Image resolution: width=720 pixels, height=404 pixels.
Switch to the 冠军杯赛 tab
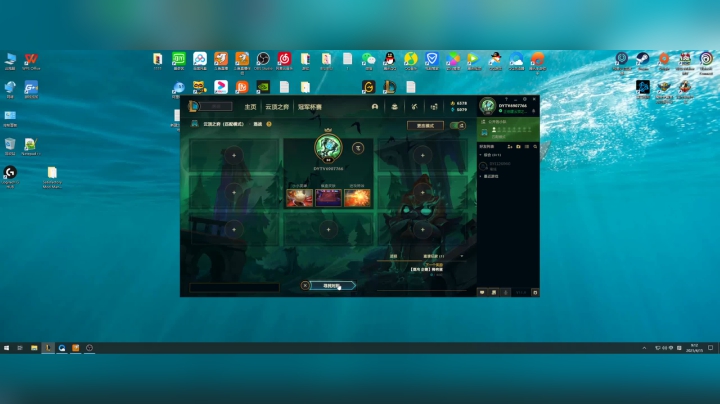[x=310, y=107]
